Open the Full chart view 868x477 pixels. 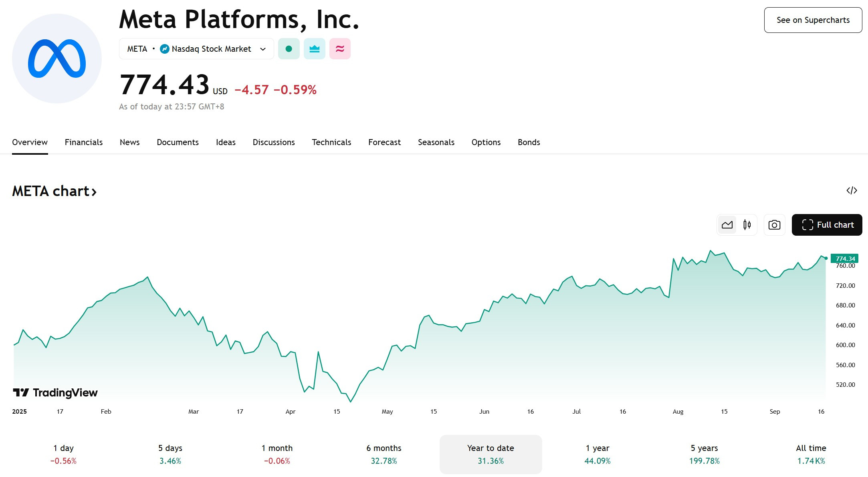[827, 225]
